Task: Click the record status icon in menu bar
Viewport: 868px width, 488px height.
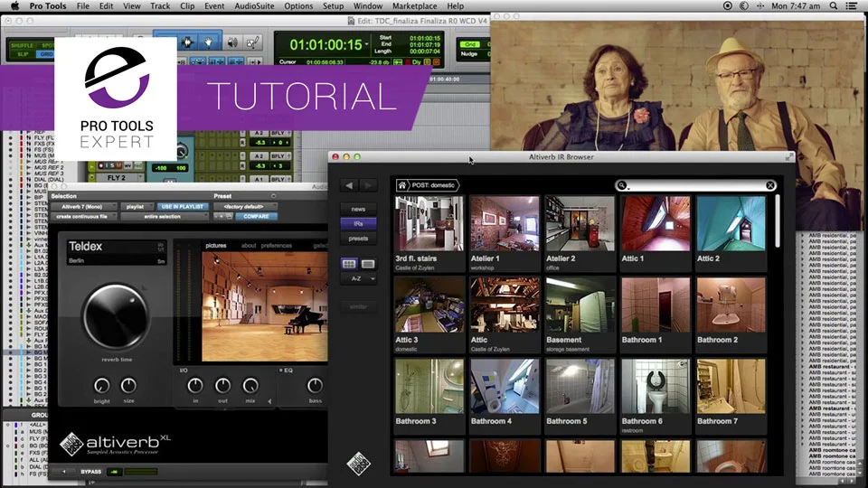Action: (x=727, y=6)
